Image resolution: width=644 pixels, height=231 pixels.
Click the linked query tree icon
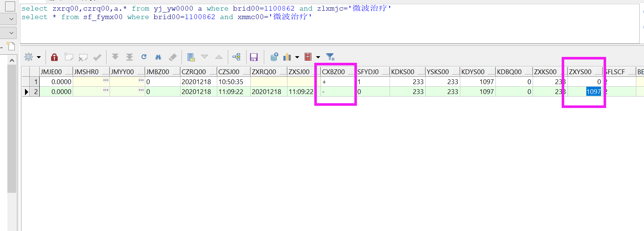click(x=237, y=57)
